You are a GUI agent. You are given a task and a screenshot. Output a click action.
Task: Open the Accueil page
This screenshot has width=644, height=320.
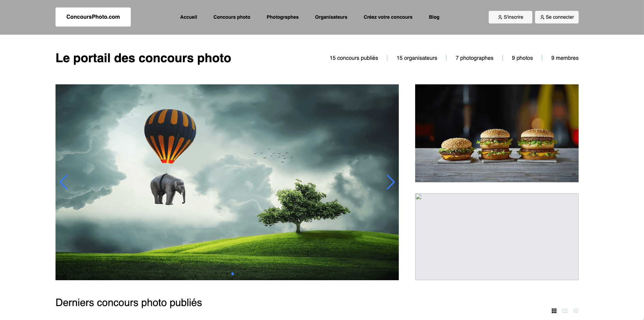(x=189, y=17)
